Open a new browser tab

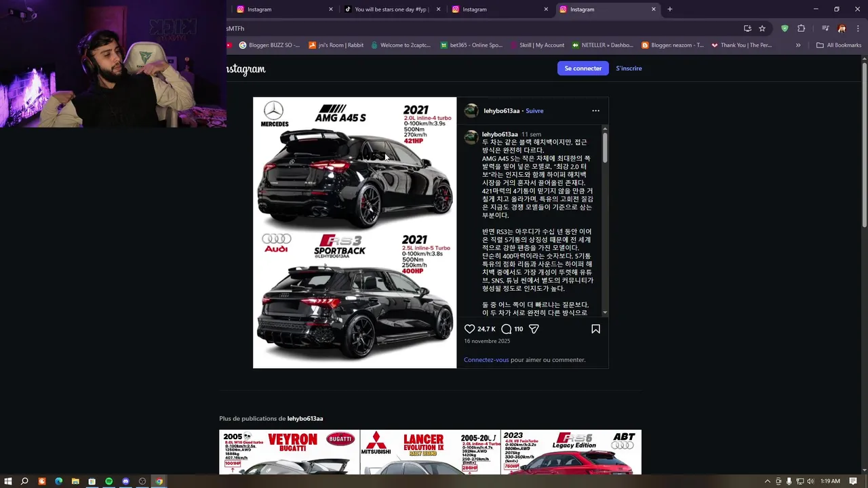click(669, 9)
